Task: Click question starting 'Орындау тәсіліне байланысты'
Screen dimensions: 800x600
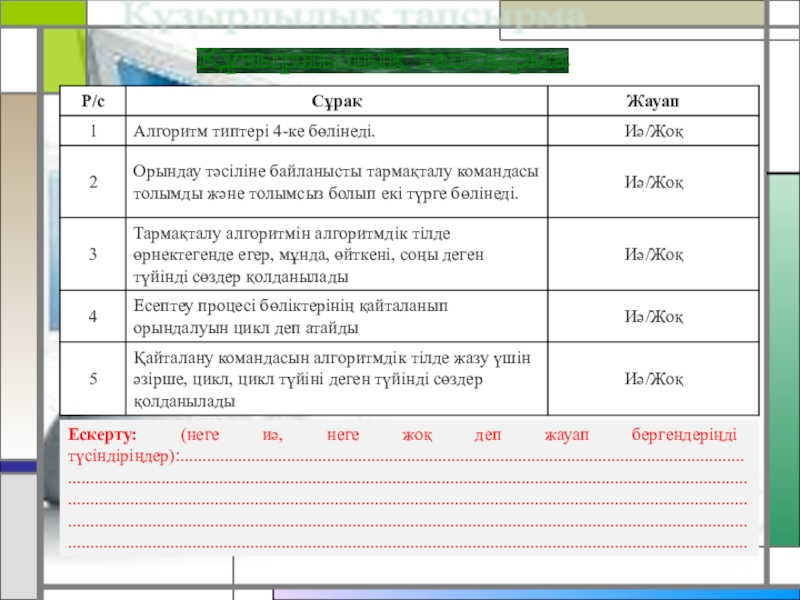Action: [336, 182]
